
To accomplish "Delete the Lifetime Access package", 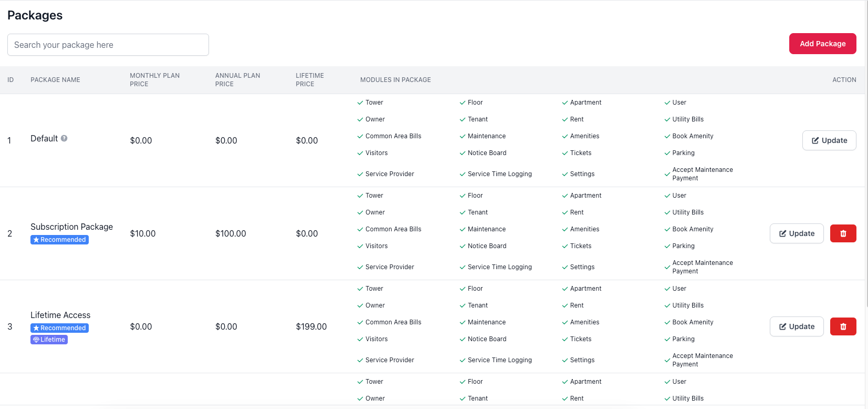I will (x=843, y=326).
